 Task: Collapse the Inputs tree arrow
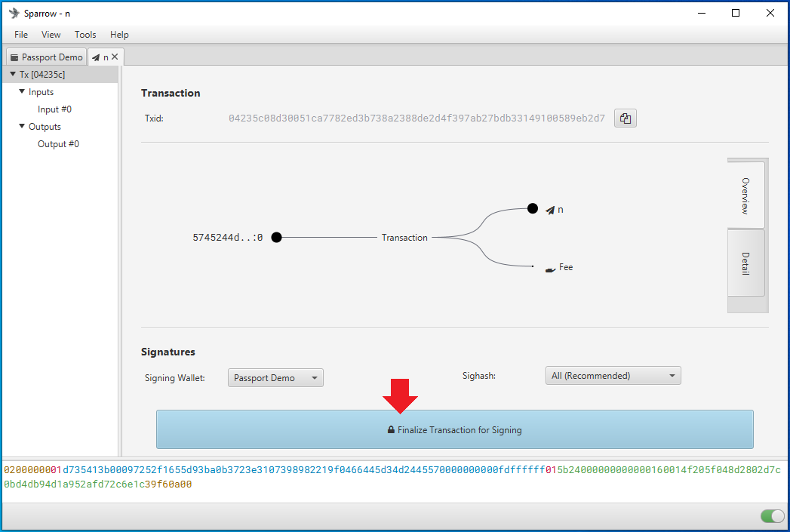tap(22, 92)
